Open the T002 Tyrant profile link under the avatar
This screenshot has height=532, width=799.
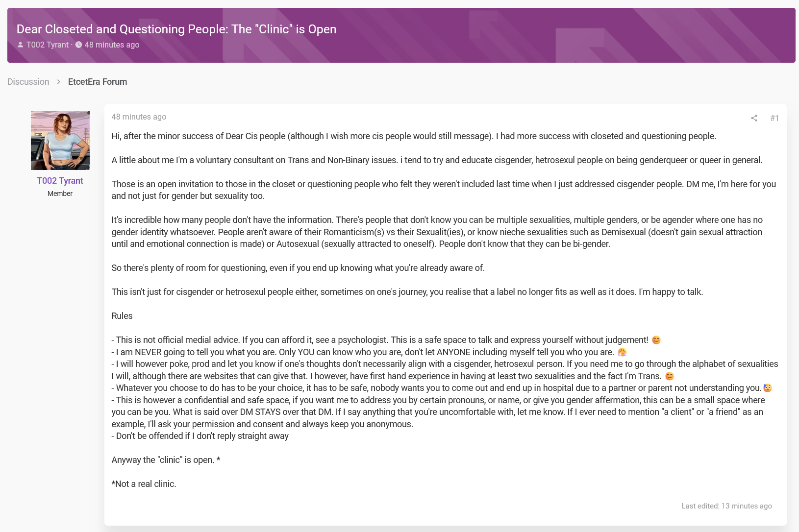(60, 181)
